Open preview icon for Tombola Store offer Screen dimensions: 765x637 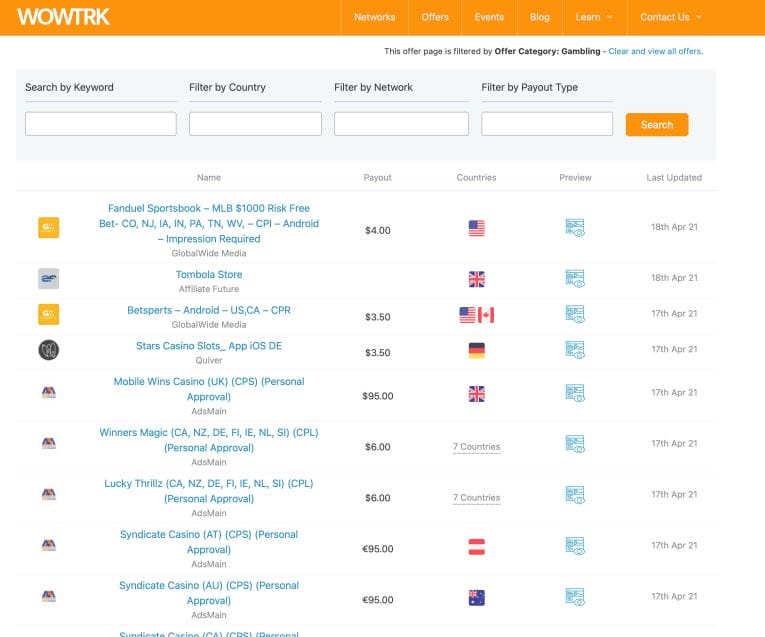(575, 279)
